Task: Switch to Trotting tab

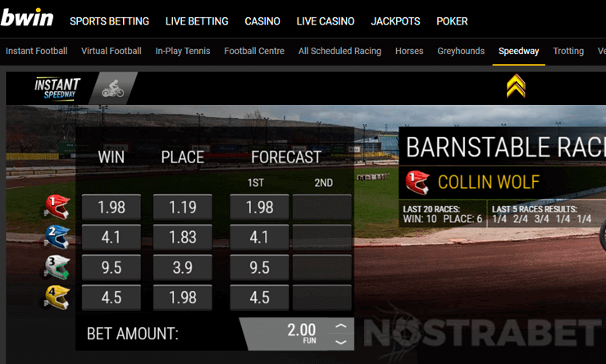Action: (568, 51)
